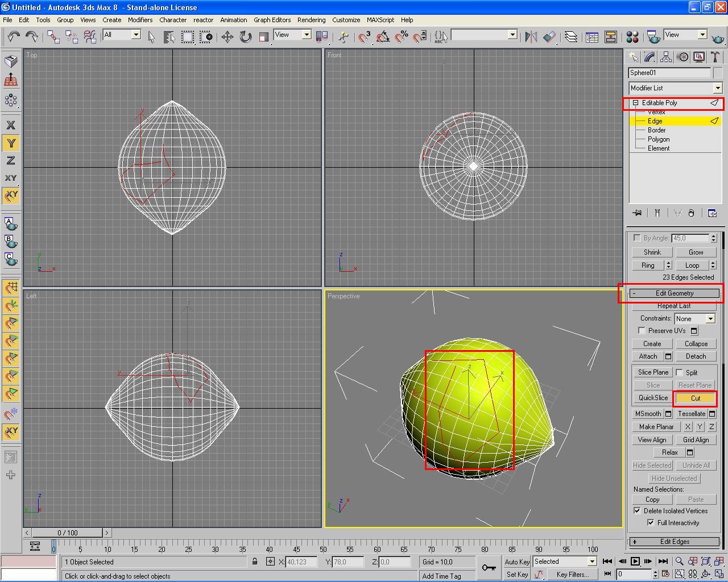The width and height of the screenshot is (728, 582).
Task: Click the Undo arrow in toolbar
Action: (13, 37)
